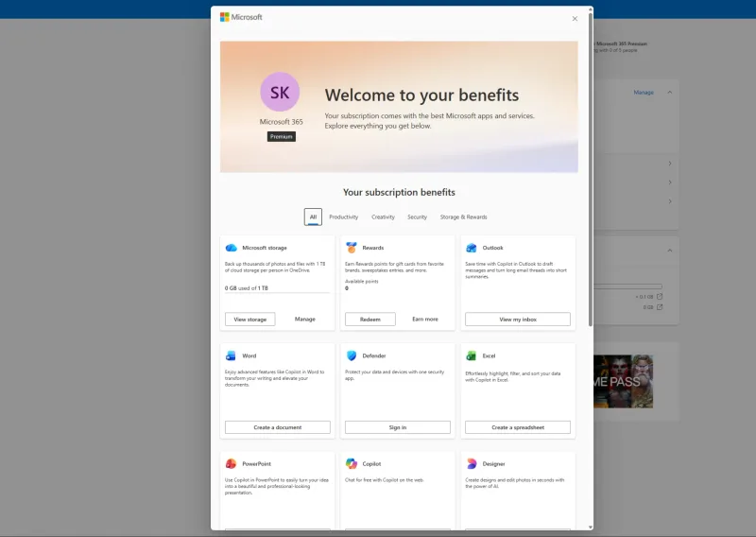Click the Your subscription benefits heading
This screenshot has height=537, width=756.
399,192
